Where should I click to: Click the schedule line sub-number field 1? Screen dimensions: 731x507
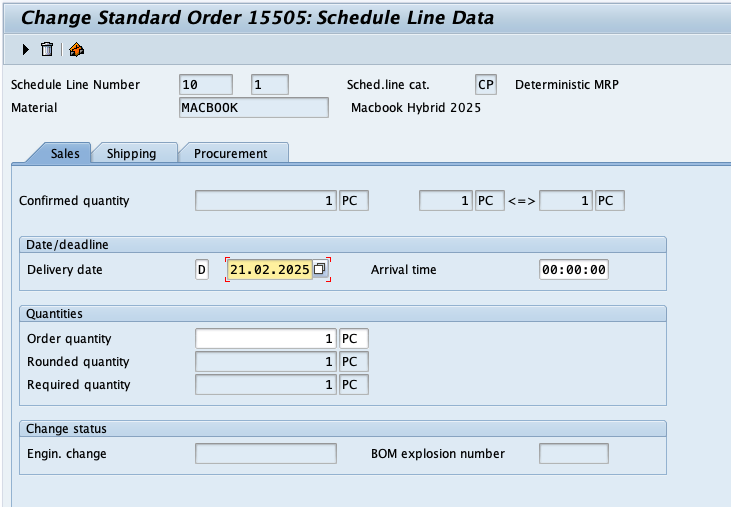pyautogui.click(x=269, y=85)
